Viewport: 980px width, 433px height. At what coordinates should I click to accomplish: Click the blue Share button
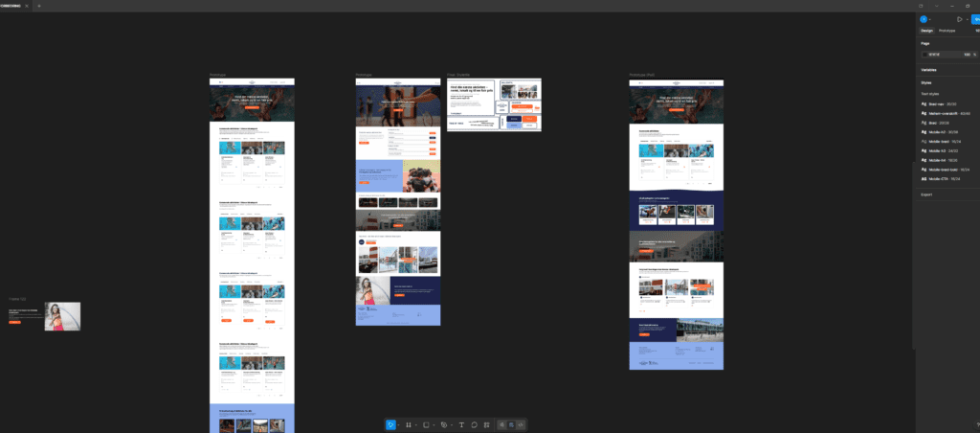[975, 19]
